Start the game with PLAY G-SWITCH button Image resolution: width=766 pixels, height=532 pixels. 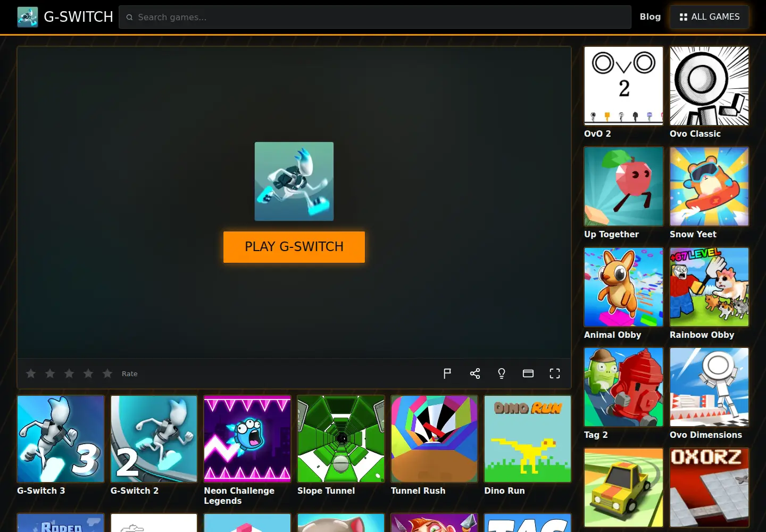point(294,247)
